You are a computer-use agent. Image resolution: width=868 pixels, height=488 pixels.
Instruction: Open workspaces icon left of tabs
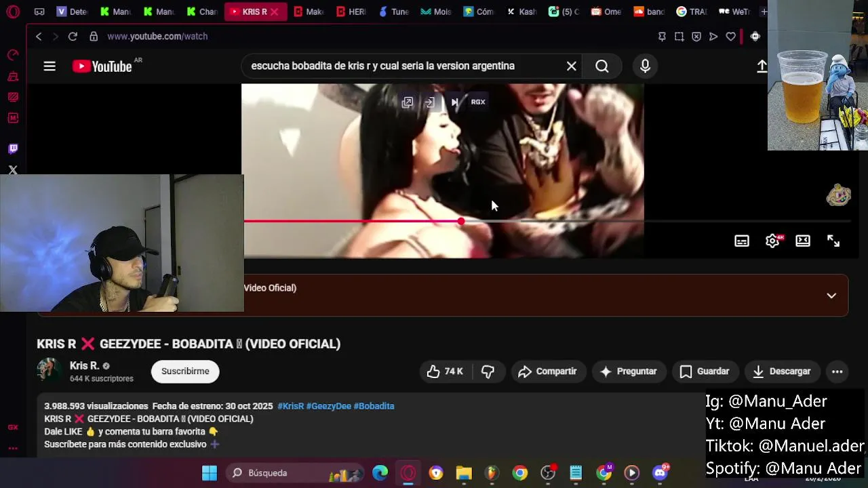[39, 12]
